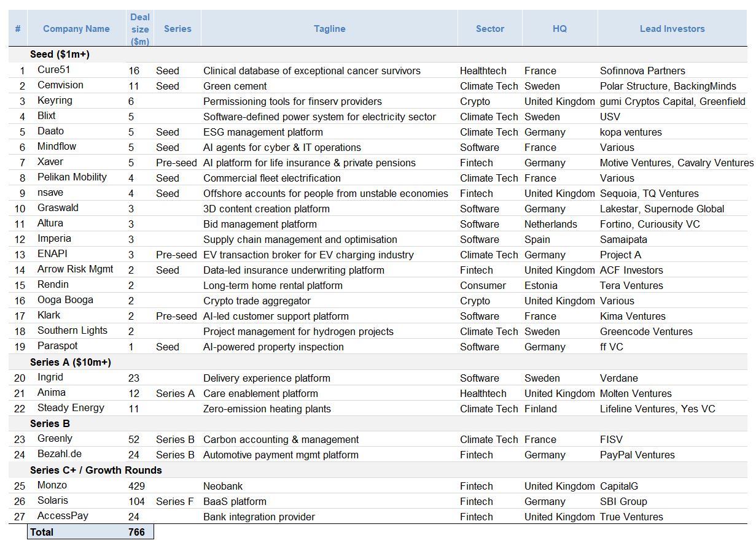The image size is (756, 551).
Task: Select the Daato company name
Action: (50, 131)
